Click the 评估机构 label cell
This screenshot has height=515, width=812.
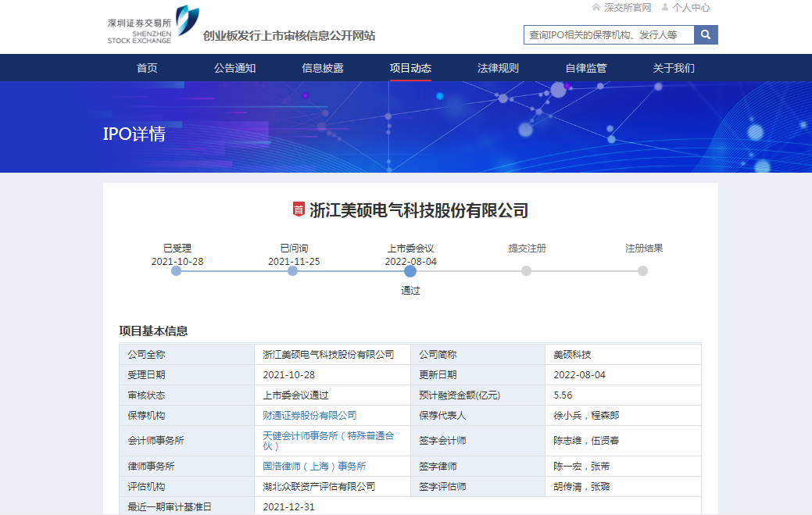[x=187, y=487]
